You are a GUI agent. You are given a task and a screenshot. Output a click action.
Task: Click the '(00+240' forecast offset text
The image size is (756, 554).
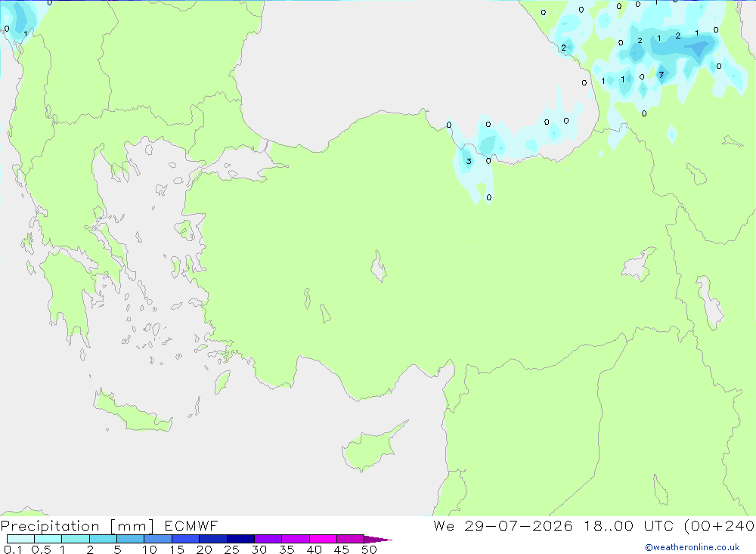click(x=720, y=525)
